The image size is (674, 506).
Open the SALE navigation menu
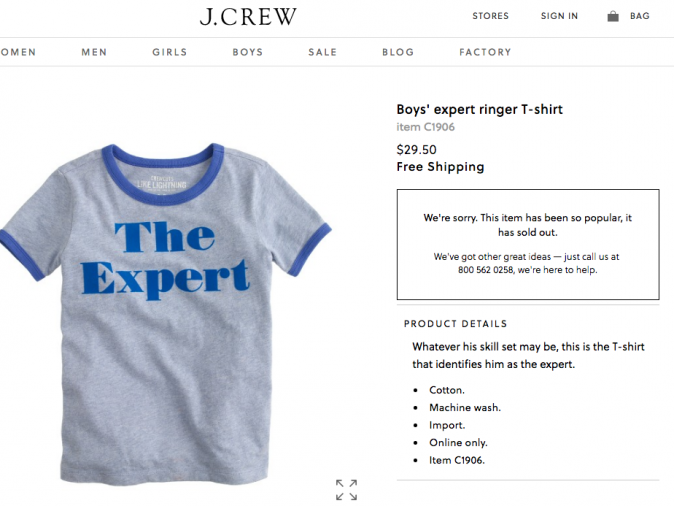[322, 52]
